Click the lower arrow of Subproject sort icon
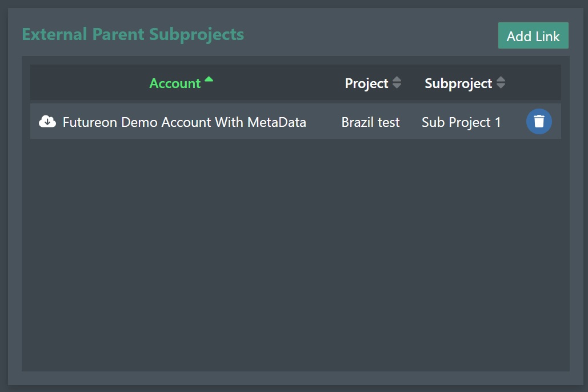The width and height of the screenshot is (588, 392). click(501, 86)
